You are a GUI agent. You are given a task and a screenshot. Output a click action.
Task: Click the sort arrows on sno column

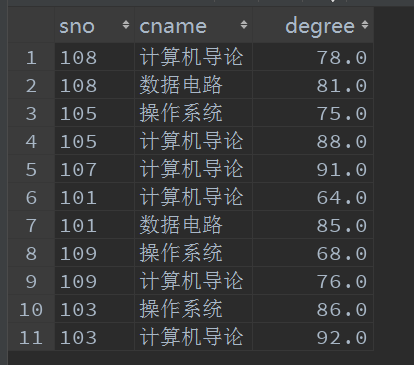pyautogui.click(x=126, y=25)
